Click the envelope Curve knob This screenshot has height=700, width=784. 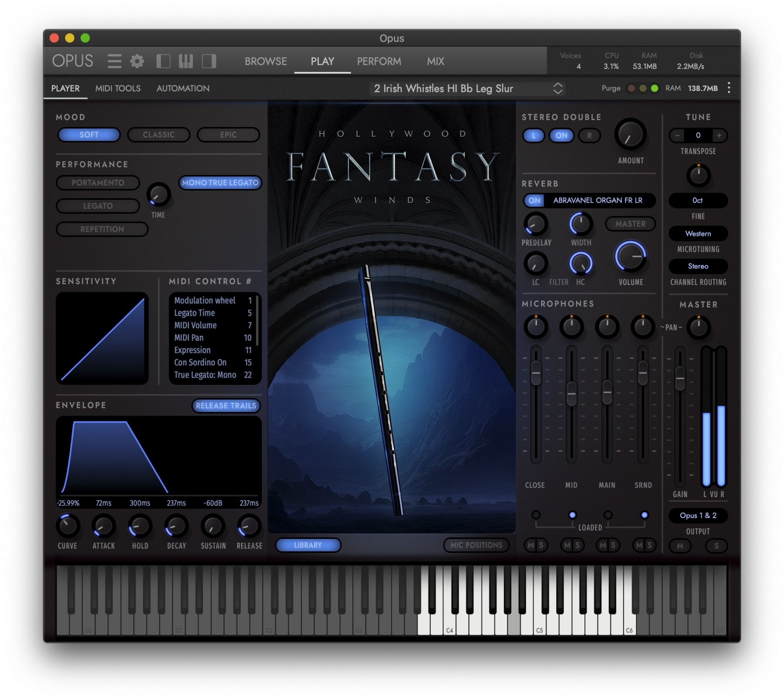pos(68,526)
